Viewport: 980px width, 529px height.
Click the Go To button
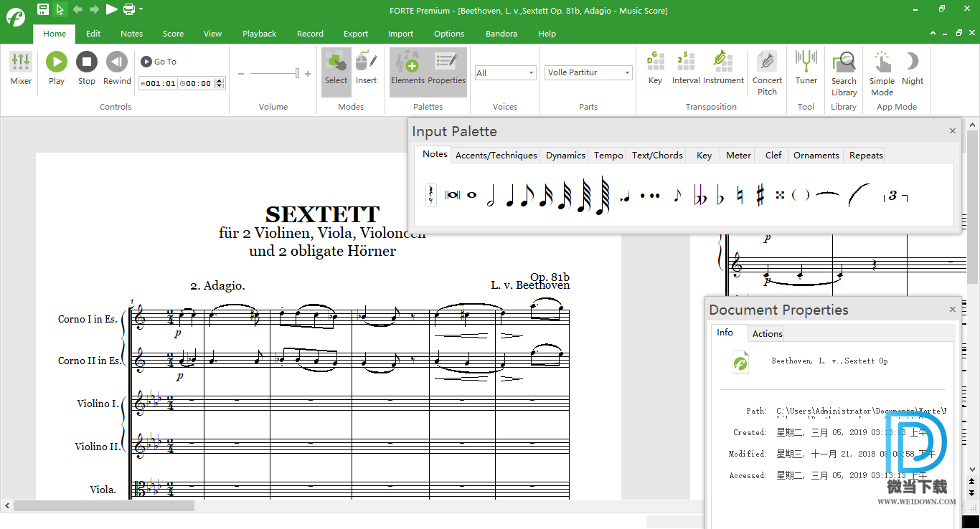point(159,62)
